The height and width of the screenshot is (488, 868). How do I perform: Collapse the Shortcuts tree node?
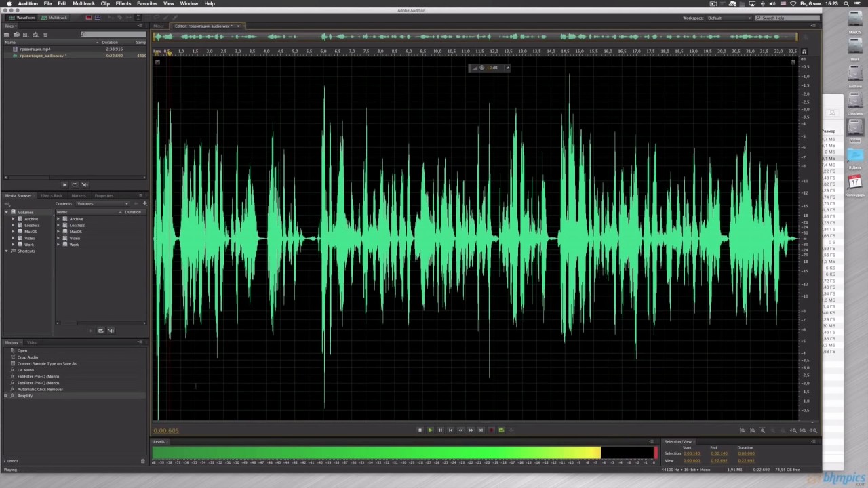[x=6, y=251]
